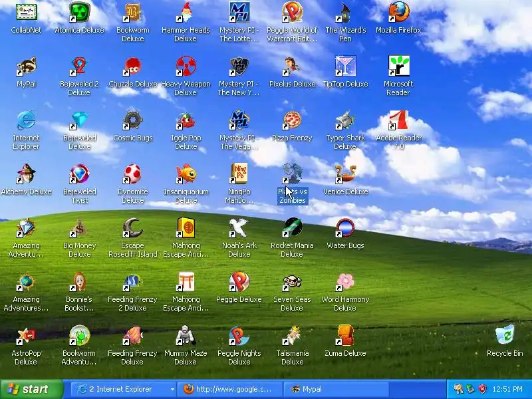Viewport: 532px width, 399px height.
Task: Click the Mozilla Firefox desktop icon
Action: 398,12
